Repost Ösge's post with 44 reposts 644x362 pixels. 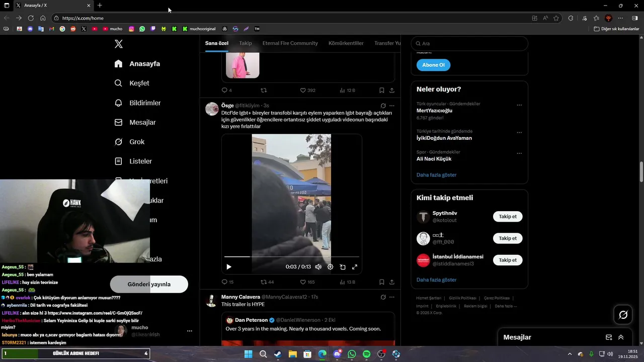[267, 282]
